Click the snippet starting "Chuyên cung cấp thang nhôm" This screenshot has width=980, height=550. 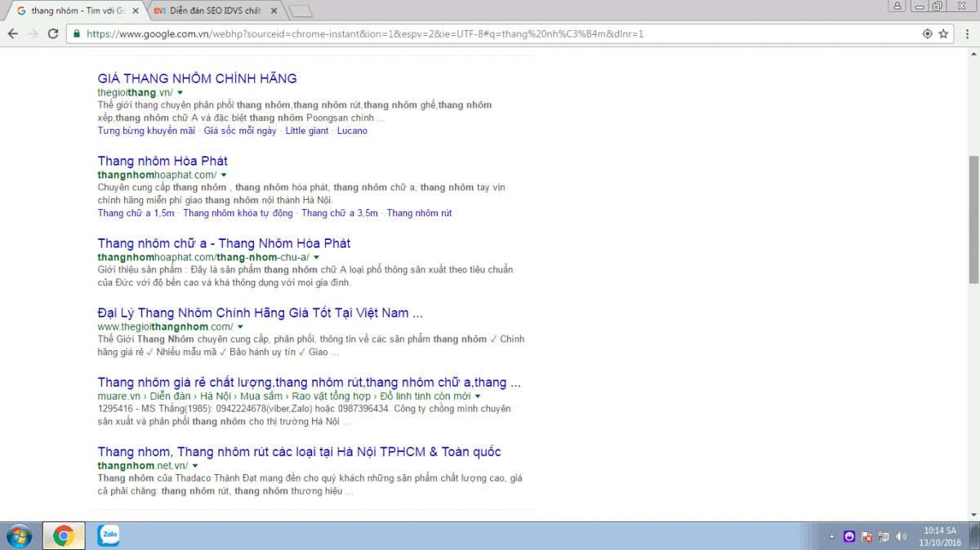(x=301, y=193)
